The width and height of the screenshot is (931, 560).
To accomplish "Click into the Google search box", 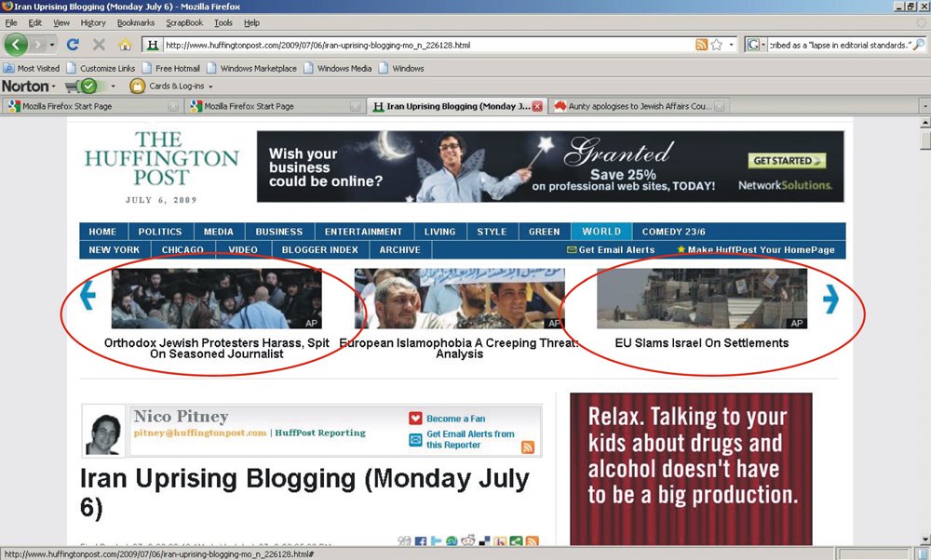I will point(839,45).
